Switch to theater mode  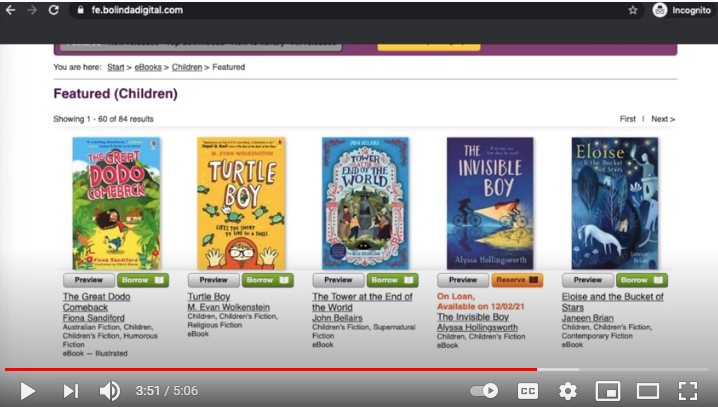648,391
